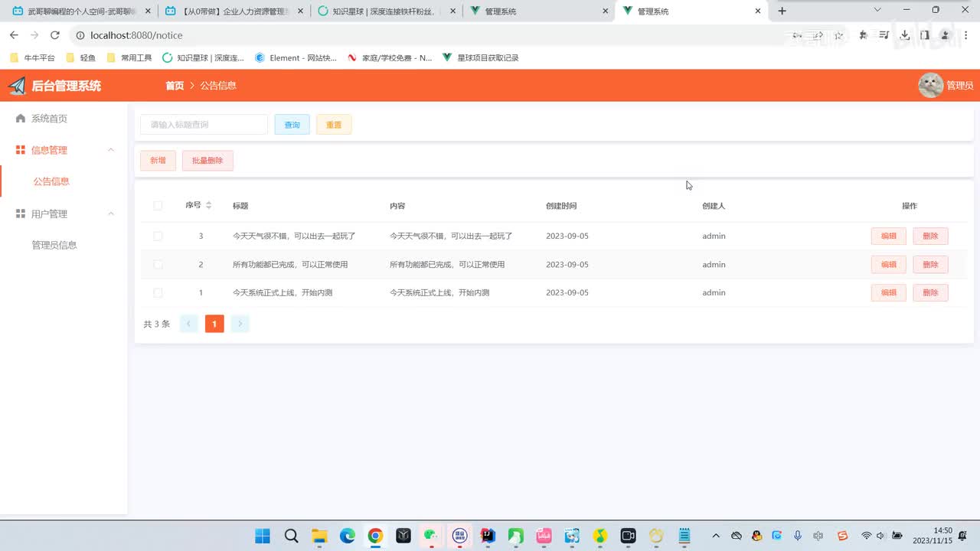980x551 pixels.
Task: Click the home icon beside 系统首页
Action: pos(21,119)
